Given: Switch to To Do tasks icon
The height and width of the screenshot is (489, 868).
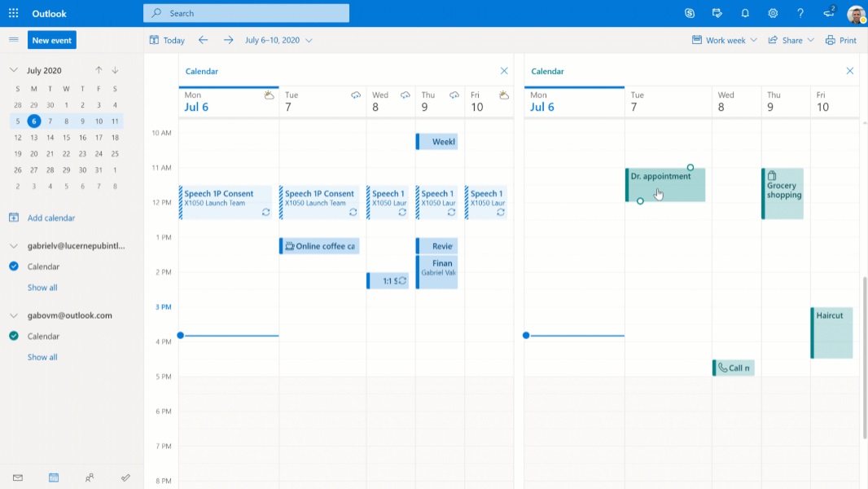Looking at the screenshot, I should click(125, 478).
